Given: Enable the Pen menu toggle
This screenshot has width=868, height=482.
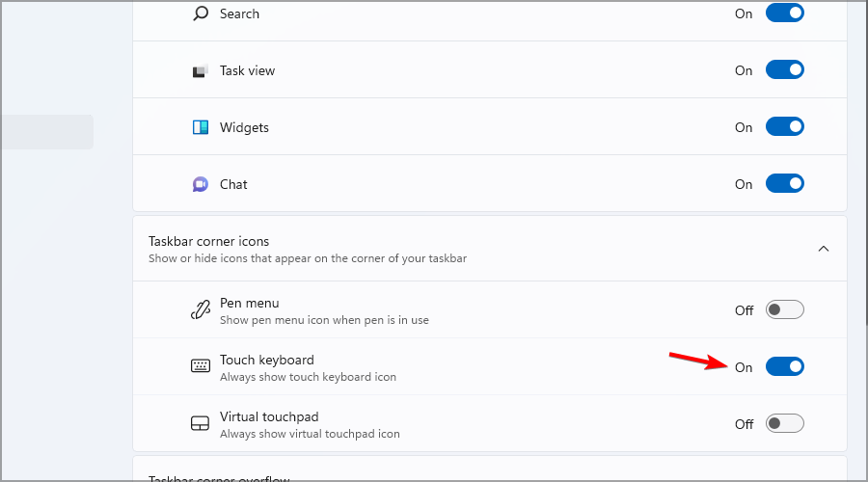Looking at the screenshot, I should [x=784, y=310].
